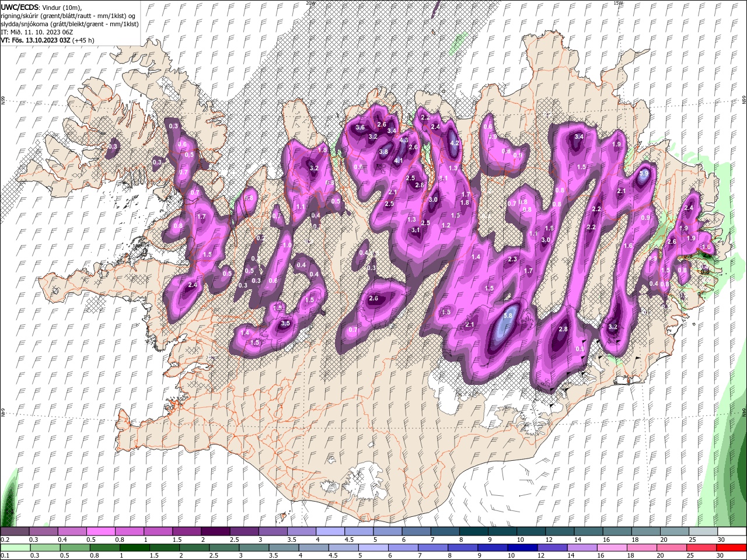Select the 0.2 label in upper legend row
Viewport: 747px width, 560px height.
pos(5,540)
